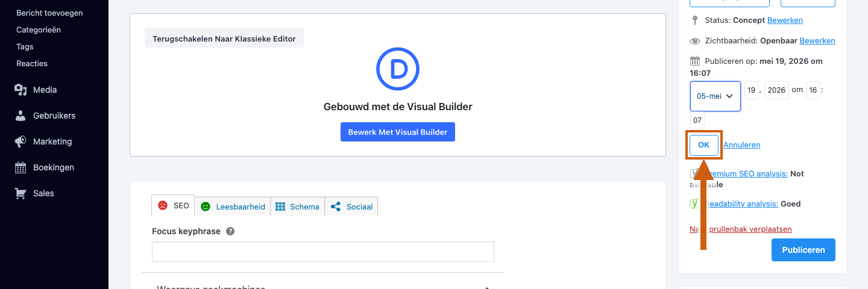868x289 pixels.
Task: Click Terugschakelen Naar Klassieke Editor
Action: click(x=224, y=39)
